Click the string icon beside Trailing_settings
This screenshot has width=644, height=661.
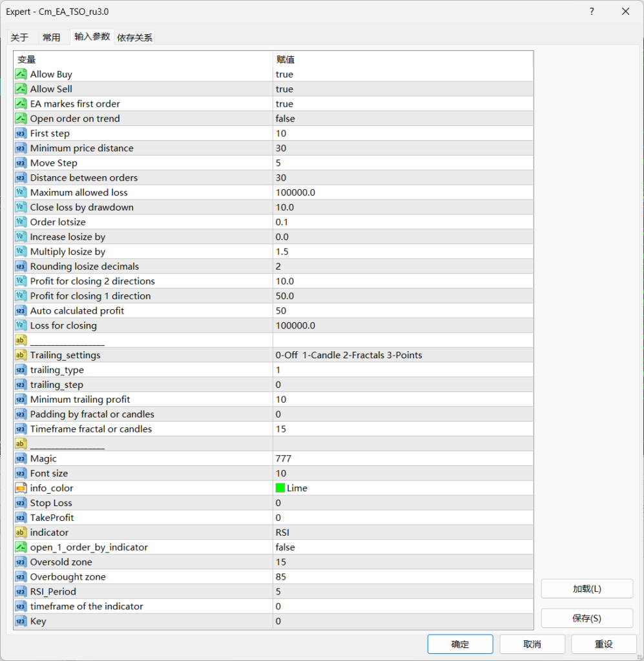[x=21, y=355]
